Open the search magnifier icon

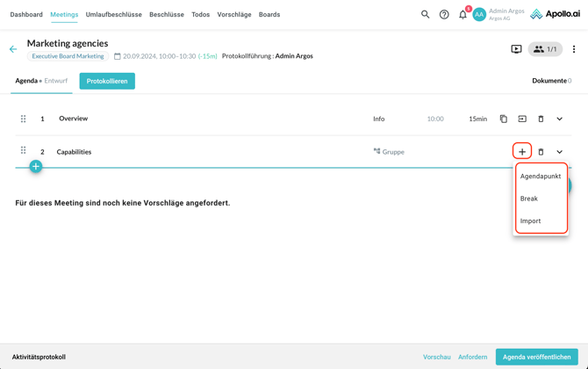[x=426, y=14]
